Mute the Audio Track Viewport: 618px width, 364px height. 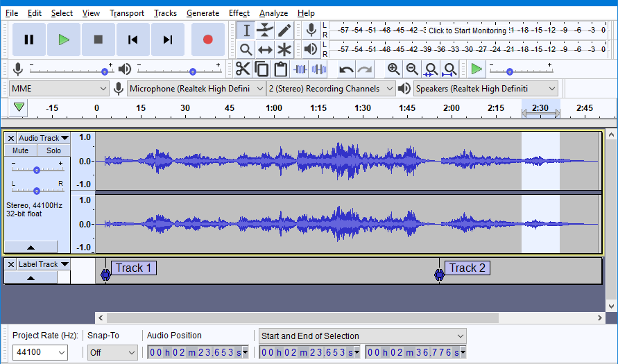pos(21,150)
